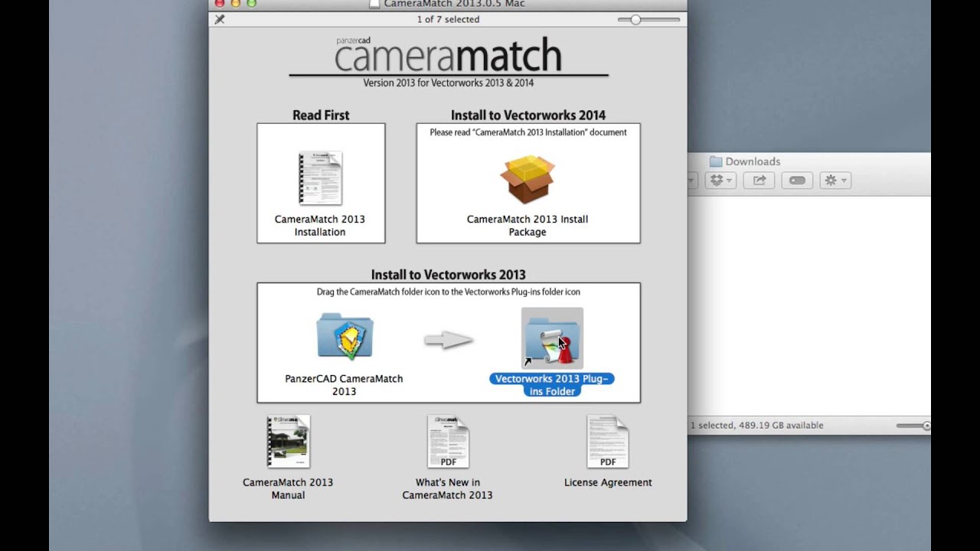
Task: Minimize the CameraMatch window with yellow button
Action: pos(236,3)
